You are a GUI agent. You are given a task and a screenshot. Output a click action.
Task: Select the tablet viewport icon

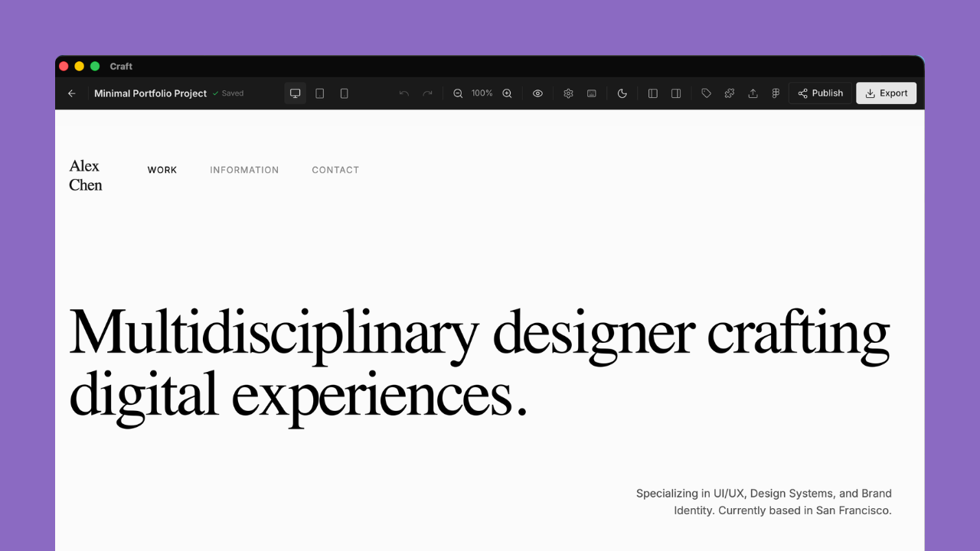click(319, 93)
